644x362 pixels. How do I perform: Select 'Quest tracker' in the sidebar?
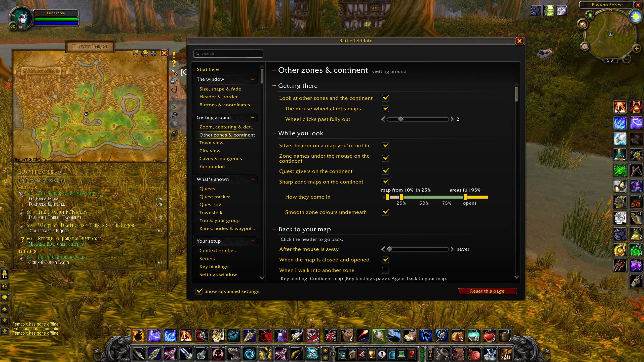click(215, 197)
